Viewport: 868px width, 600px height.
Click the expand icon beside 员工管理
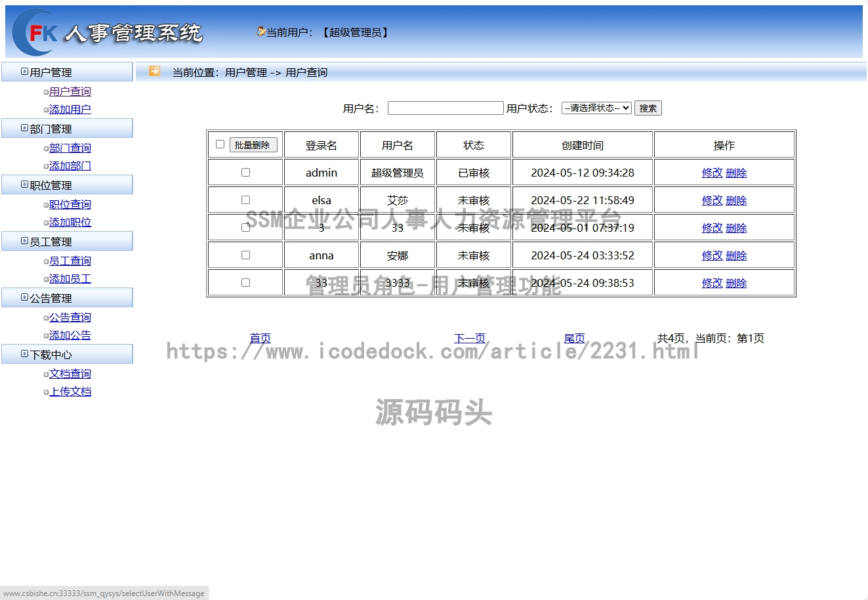pos(24,241)
